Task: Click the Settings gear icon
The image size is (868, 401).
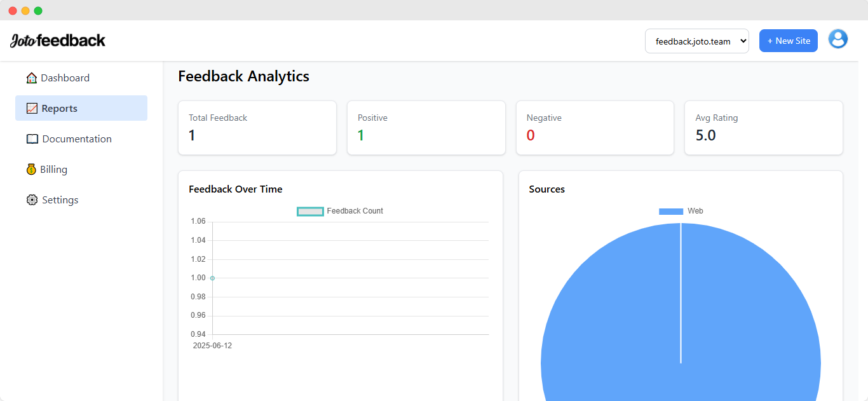Action: coord(32,200)
